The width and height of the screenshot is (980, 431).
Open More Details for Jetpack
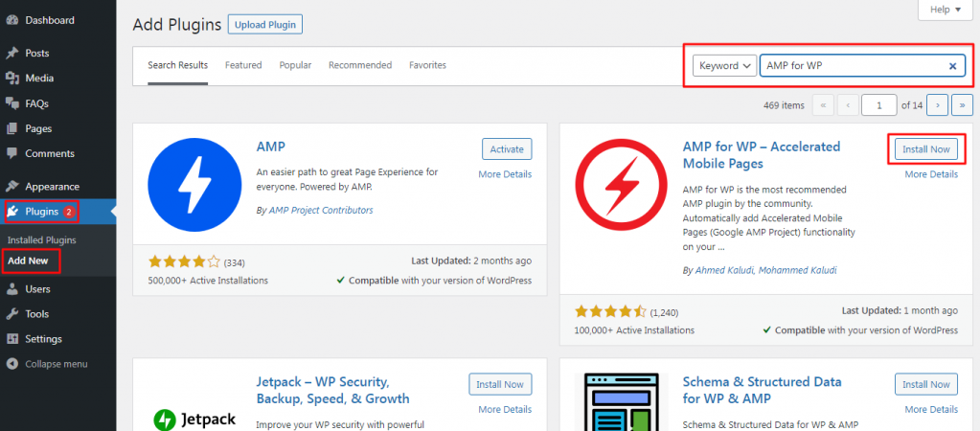[x=505, y=409]
